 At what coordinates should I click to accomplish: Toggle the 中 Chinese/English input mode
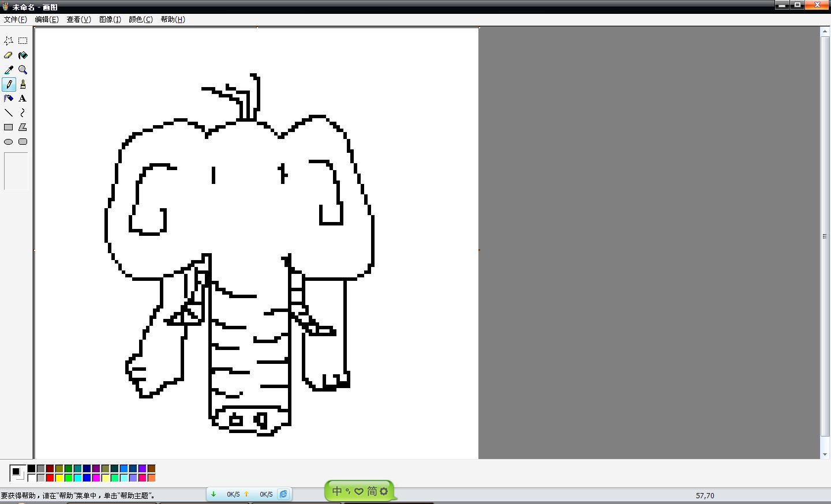coord(337,491)
